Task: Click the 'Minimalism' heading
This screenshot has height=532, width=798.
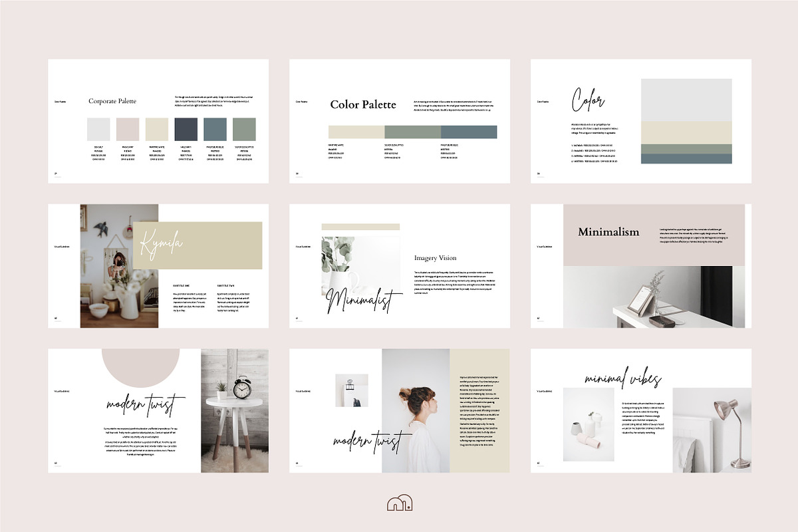Action: (x=608, y=232)
